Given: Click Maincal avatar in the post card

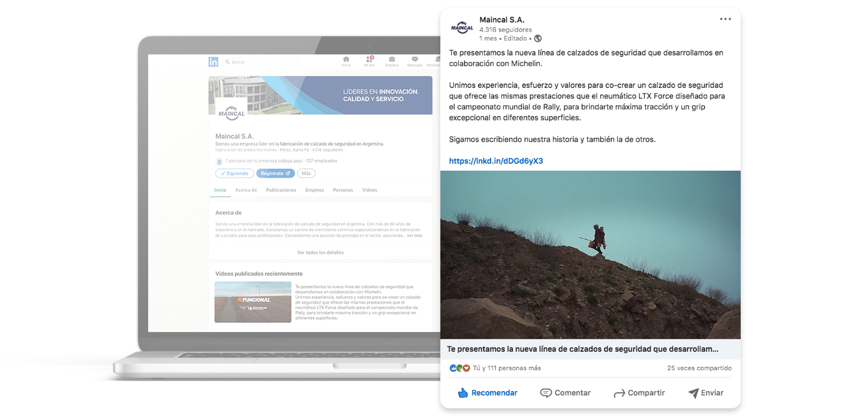Looking at the screenshot, I should click(462, 27).
